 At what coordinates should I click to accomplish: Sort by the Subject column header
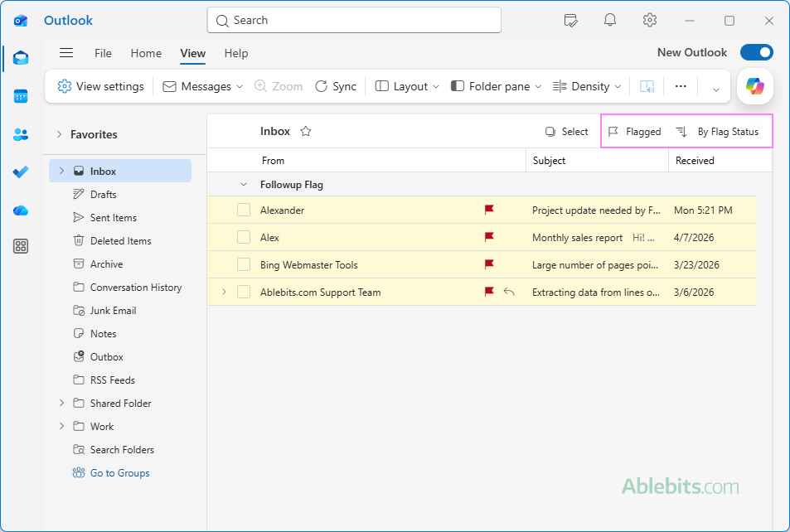(x=549, y=161)
